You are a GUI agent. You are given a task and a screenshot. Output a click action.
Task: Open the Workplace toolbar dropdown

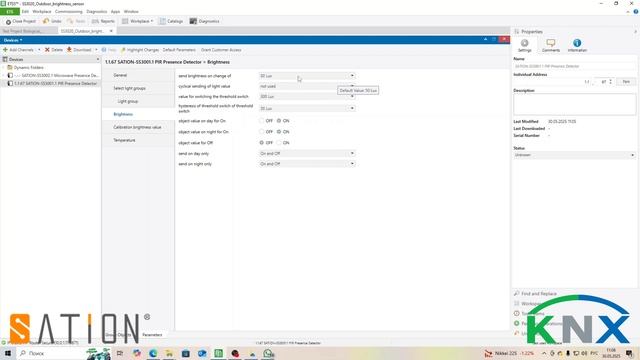point(138,21)
